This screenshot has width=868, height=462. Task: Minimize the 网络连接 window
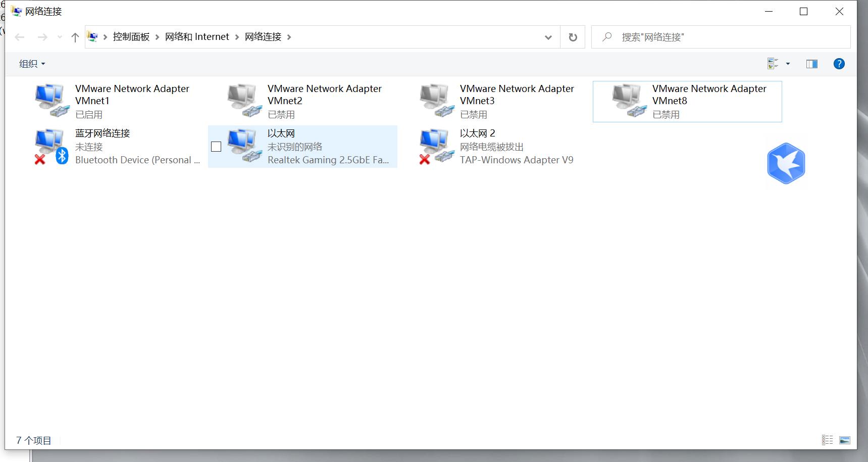pos(769,11)
